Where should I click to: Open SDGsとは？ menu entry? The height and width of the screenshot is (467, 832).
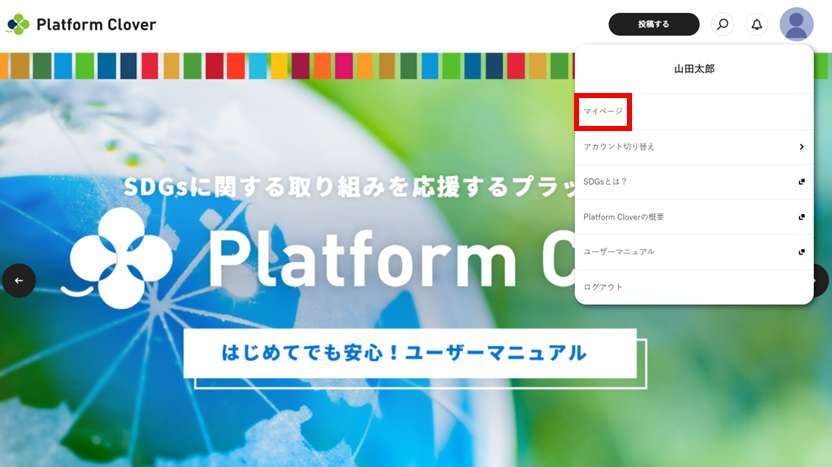click(694, 182)
